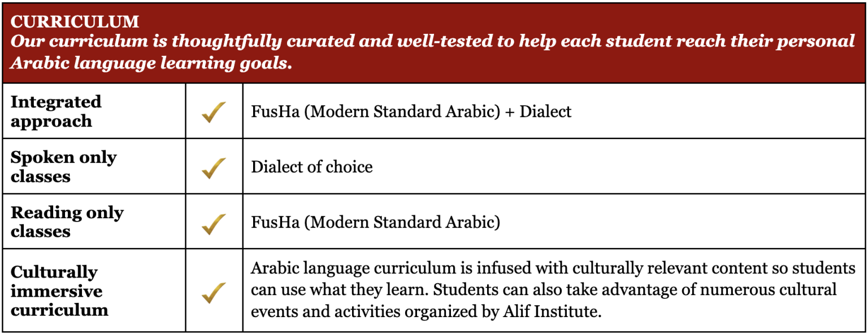Click the word Dialect after the plus sign
This screenshot has height=334, width=868.
tap(545, 111)
